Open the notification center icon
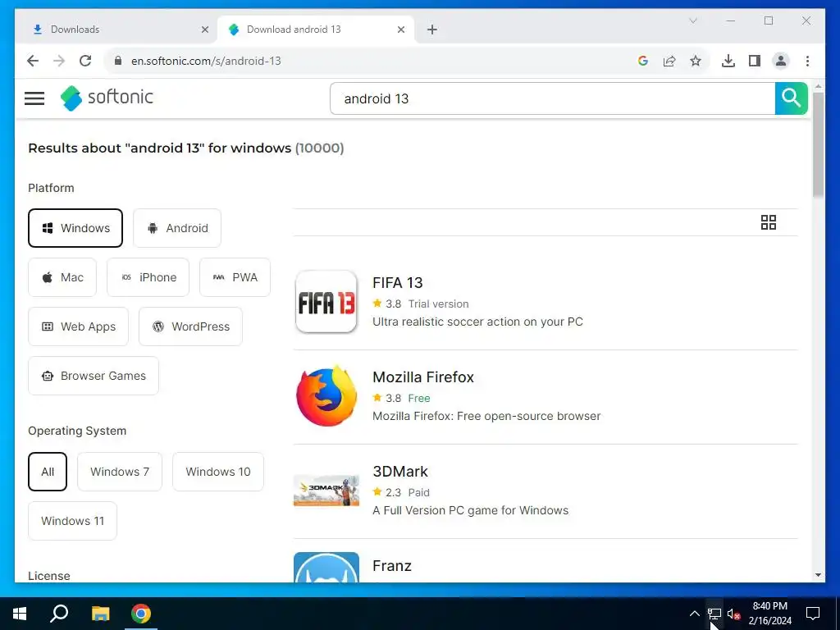 [x=813, y=614]
